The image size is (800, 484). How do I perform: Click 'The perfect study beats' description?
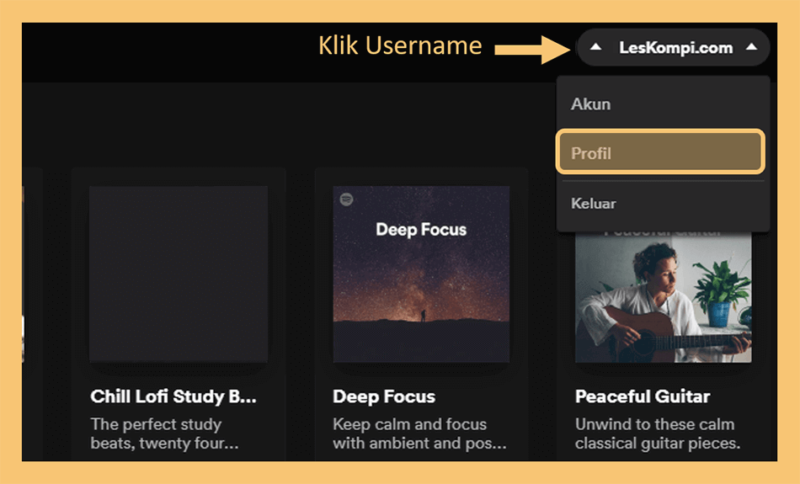point(164,434)
